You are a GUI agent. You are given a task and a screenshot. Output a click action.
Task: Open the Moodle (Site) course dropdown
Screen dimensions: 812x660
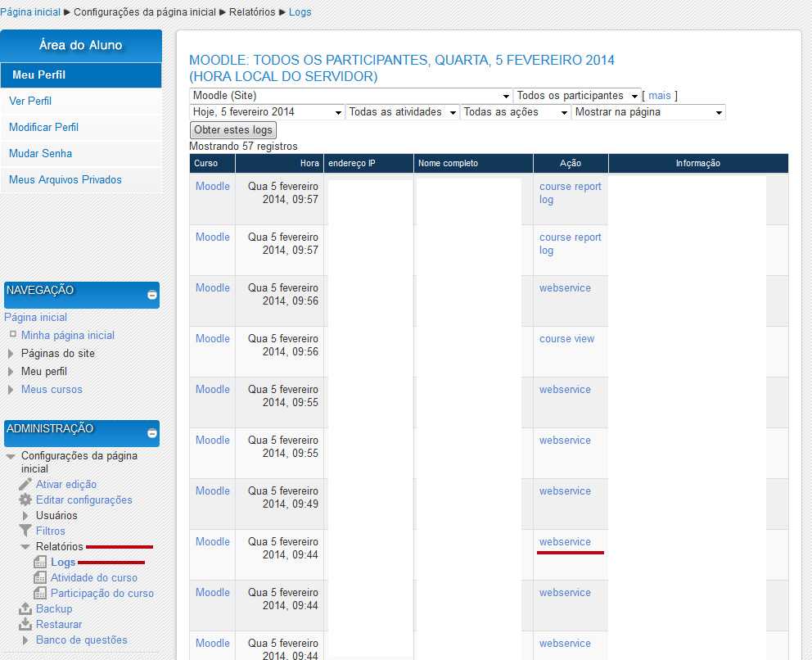(x=350, y=96)
